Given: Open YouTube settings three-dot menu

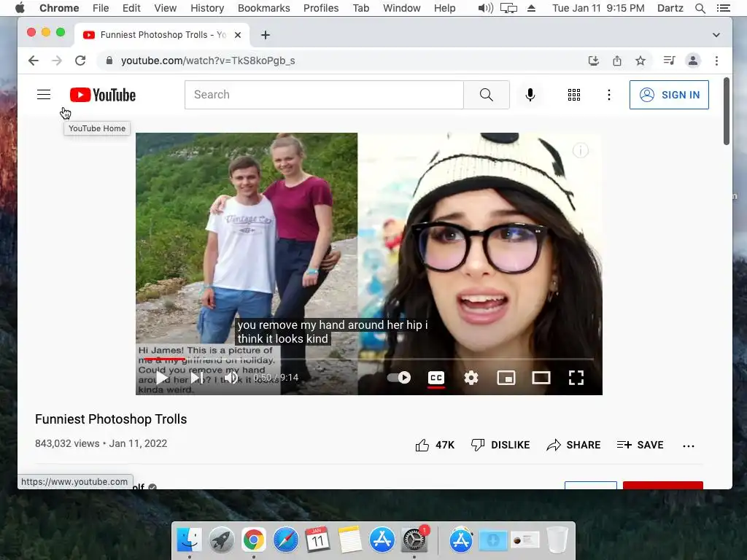Looking at the screenshot, I should tap(609, 95).
